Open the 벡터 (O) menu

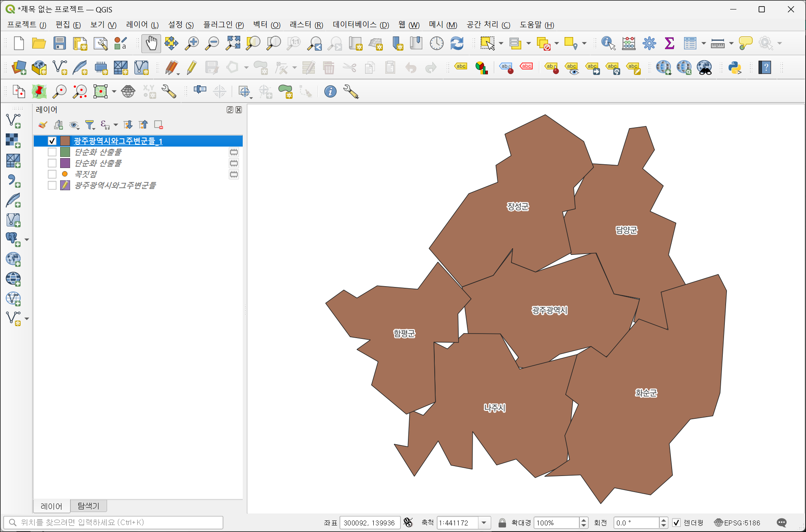pyautogui.click(x=267, y=25)
